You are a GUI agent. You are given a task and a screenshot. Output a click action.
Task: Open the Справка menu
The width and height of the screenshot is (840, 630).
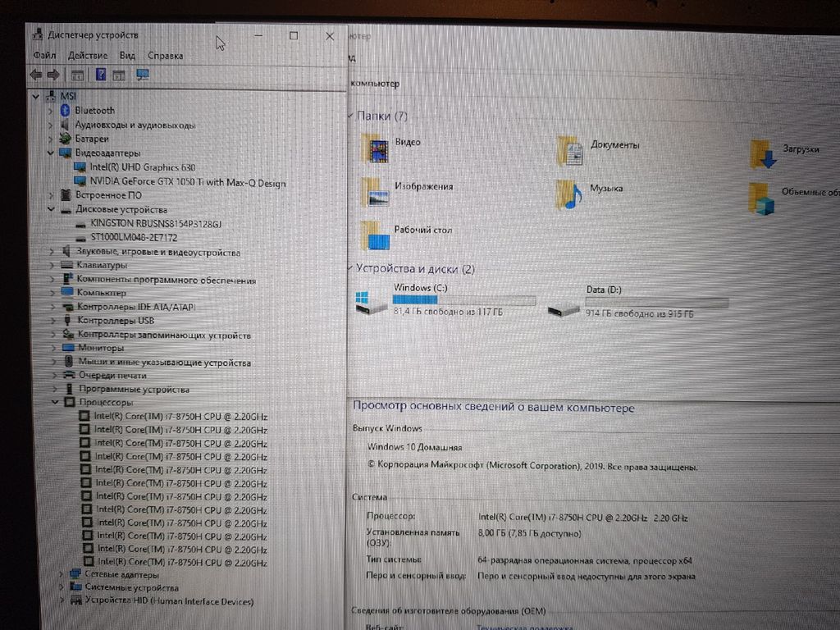[165, 55]
